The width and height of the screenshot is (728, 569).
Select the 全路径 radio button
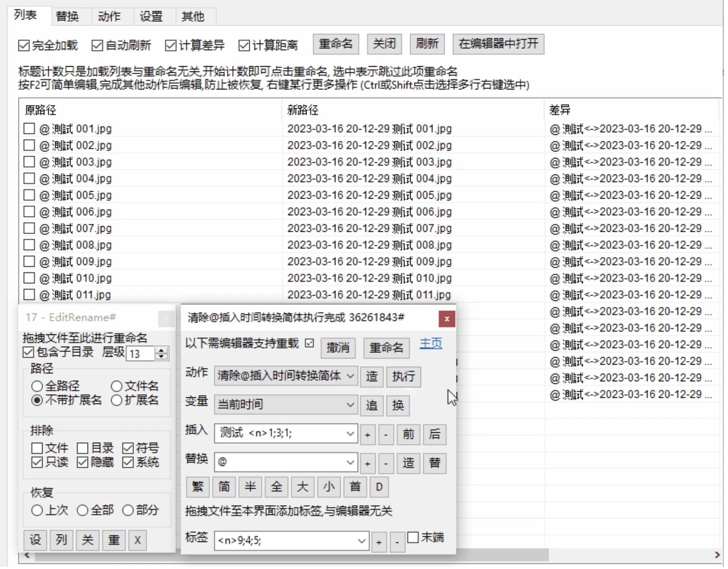pos(37,385)
